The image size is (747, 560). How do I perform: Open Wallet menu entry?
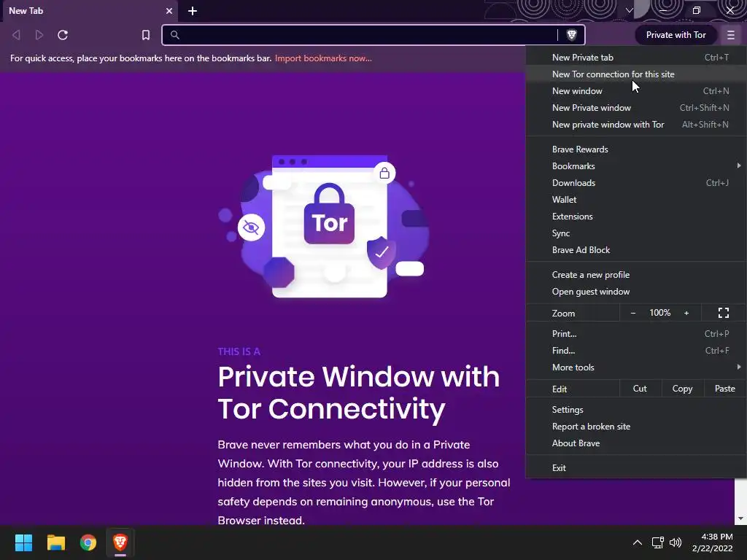pos(636,200)
